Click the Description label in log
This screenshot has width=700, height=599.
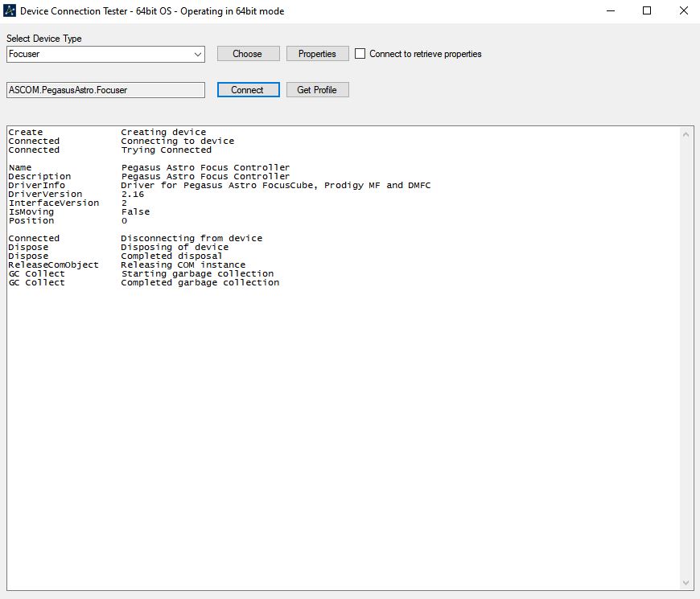(39, 176)
